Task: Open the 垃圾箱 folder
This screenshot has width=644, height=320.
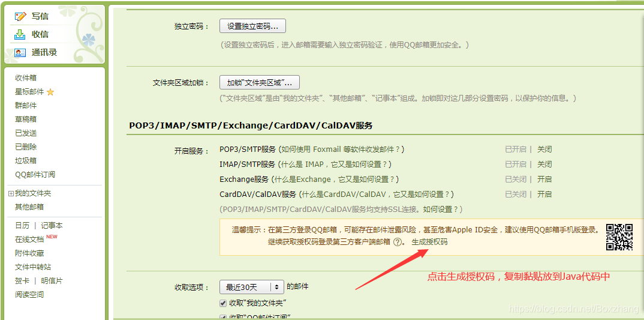Action: click(x=26, y=160)
